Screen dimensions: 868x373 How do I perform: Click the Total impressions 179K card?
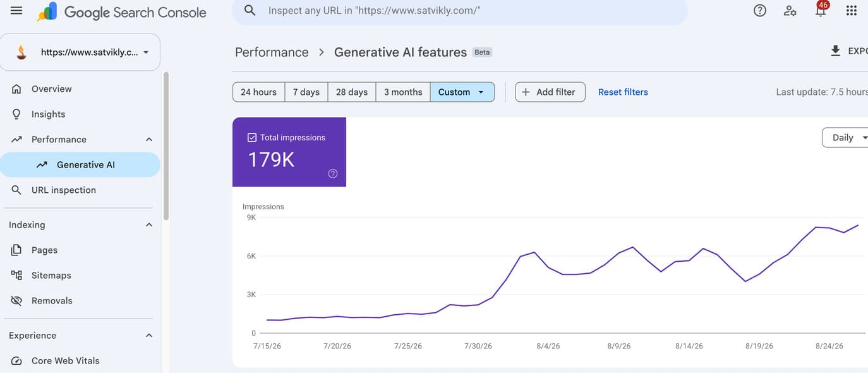tap(289, 152)
